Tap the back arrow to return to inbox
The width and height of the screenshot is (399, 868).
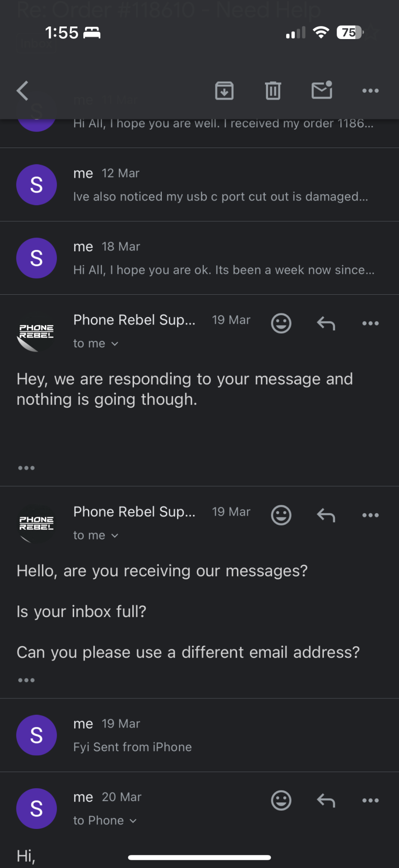pos(23,91)
